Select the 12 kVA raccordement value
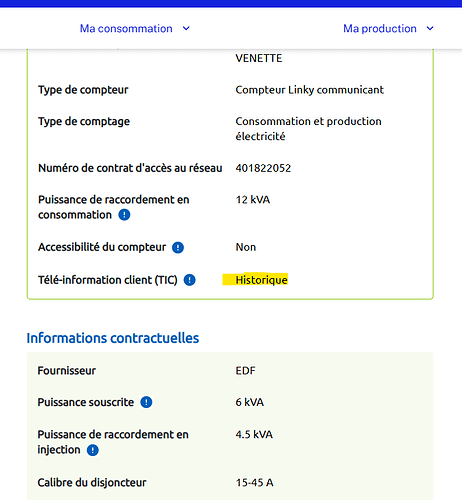 [253, 200]
